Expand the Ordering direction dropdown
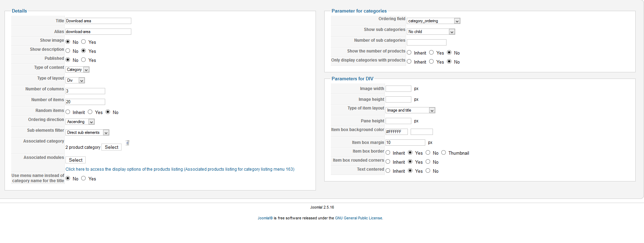Image resolution: width=644 pixels, height=243 pixels. pos(80,122)
